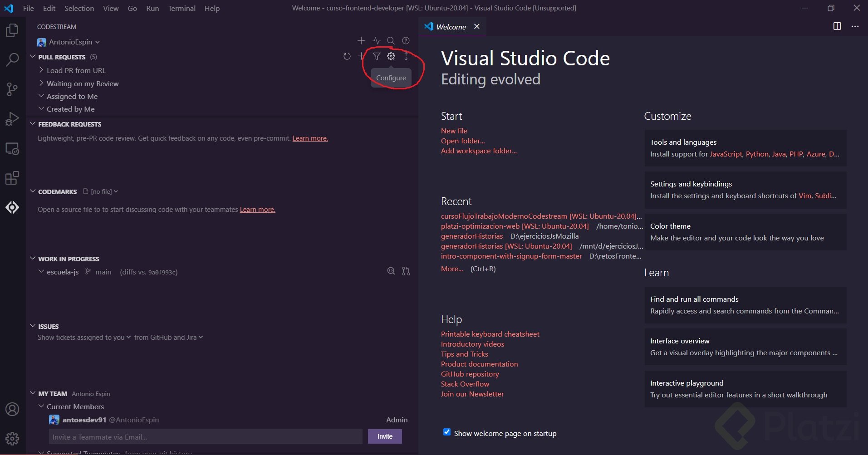The height and width of the screenshot is (455, 868).
Task: Open the Terminal menu
Action: [181, 8]
